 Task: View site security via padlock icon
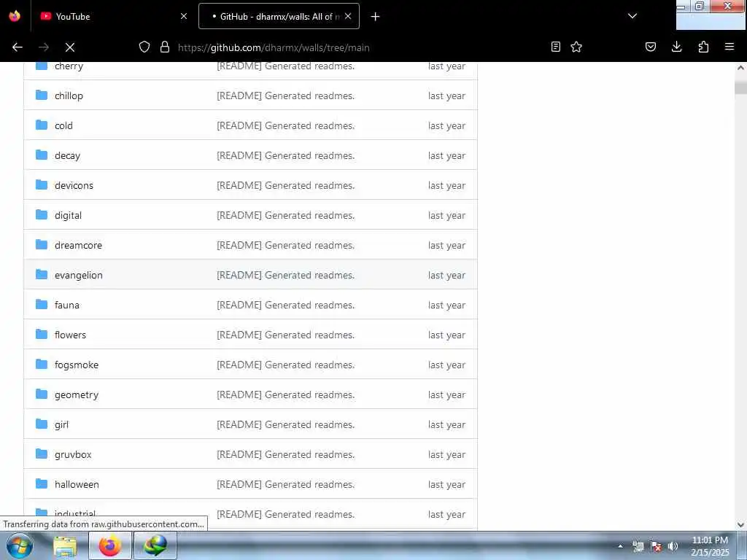pyautogui.click(x=165, y=47)
